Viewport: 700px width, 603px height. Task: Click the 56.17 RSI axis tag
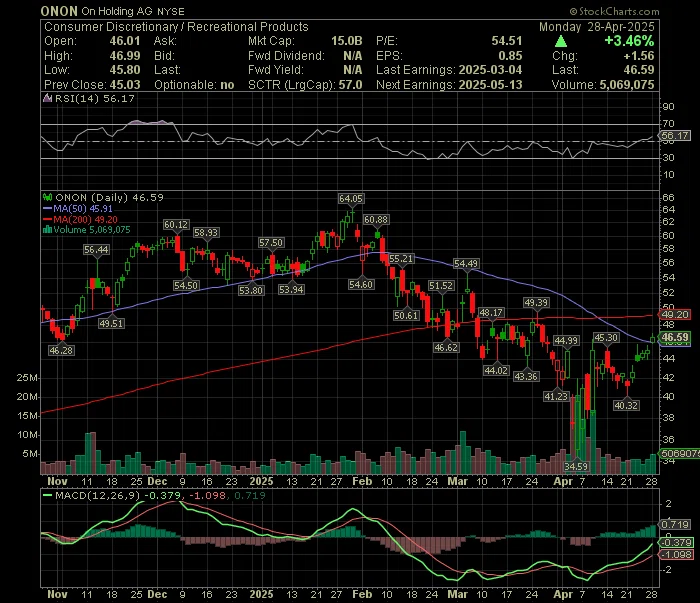675,135
